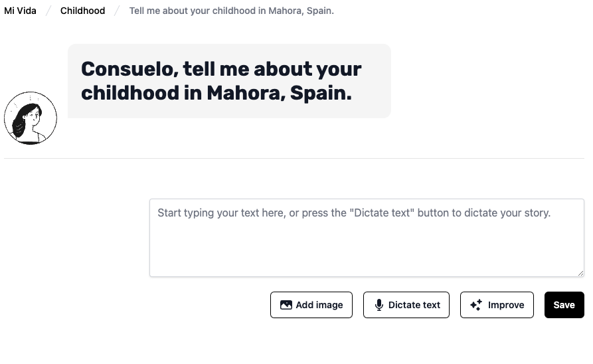Click the slash separator after Childhood
This screenshot has height=364, width=593.
(117, 11)
